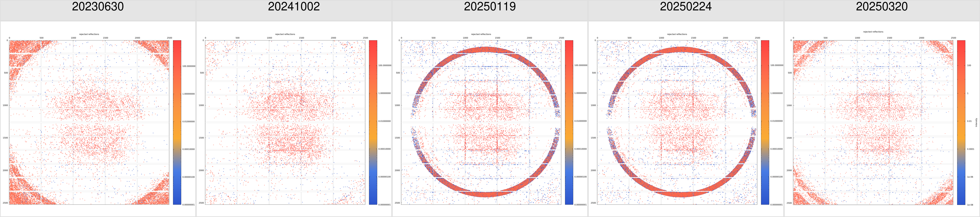The image size is (980, 217).
Task: Click the '100' tick on the 20250320 colorbar
Action: (969, 65)
